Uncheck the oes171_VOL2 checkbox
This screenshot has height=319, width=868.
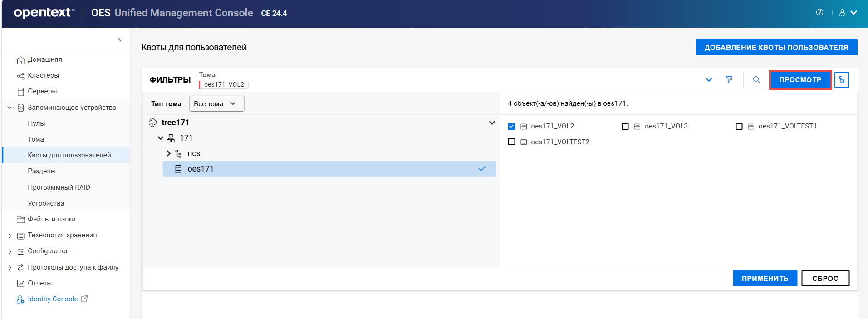511,126
